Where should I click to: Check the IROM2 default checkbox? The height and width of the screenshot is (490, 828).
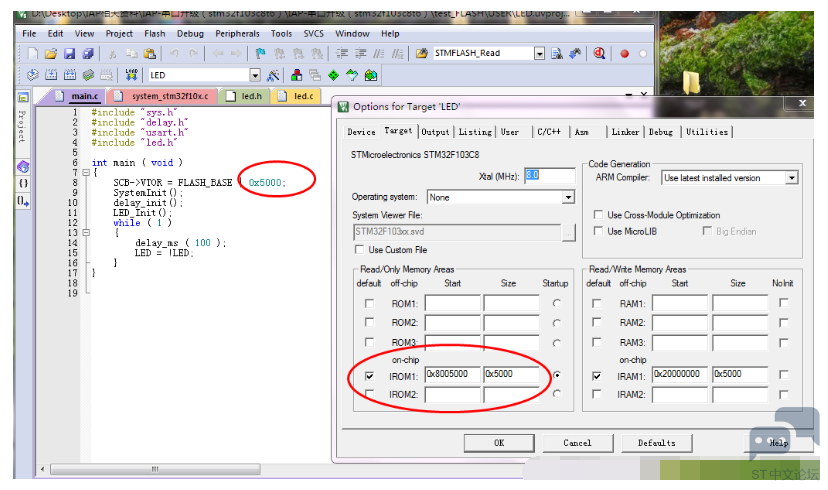tap(370, 394)
